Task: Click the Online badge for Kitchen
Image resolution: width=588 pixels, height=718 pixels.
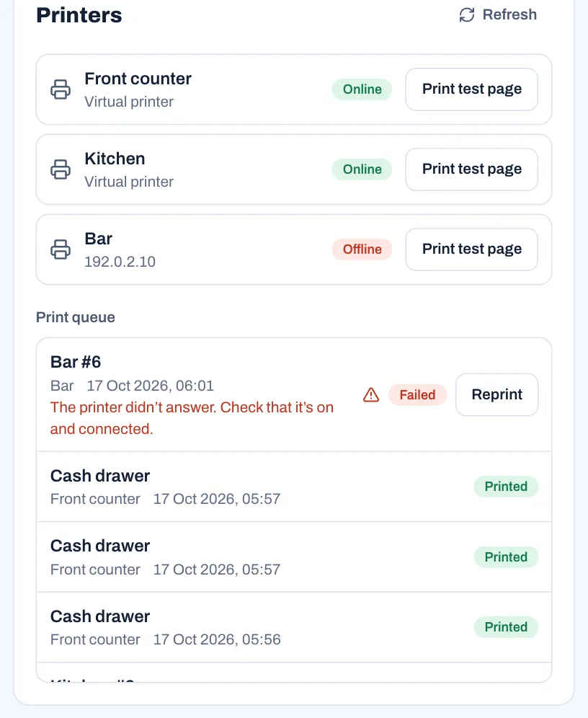Action: click(362, 169)
